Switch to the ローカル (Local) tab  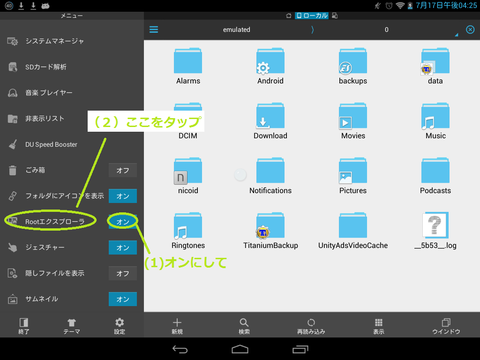point(312,16)
